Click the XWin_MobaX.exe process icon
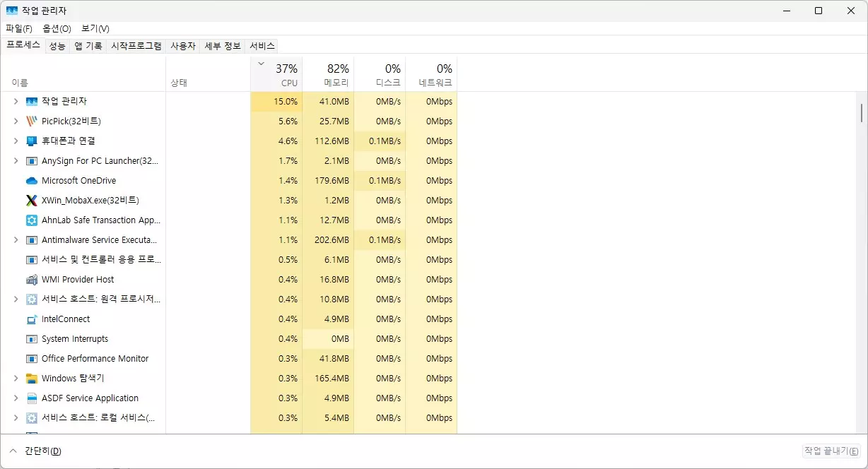The image size is (868, 469). (31, 201)
